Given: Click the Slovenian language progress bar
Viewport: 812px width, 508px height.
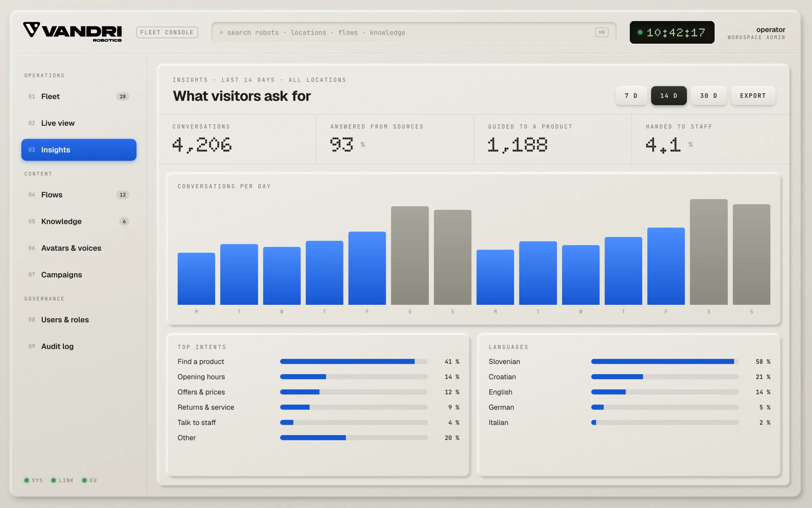Looking at the screenshot, I should [664, 361].
